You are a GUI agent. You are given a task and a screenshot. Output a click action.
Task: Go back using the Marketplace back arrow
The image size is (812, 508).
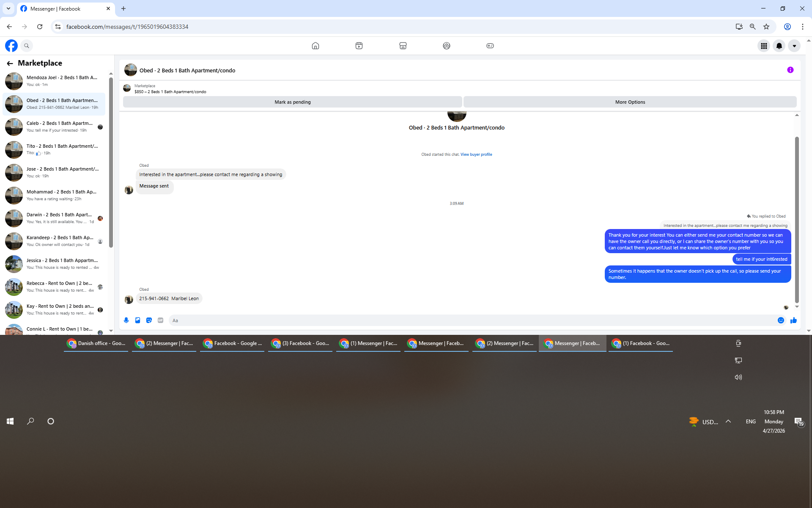tap(10, 63)
